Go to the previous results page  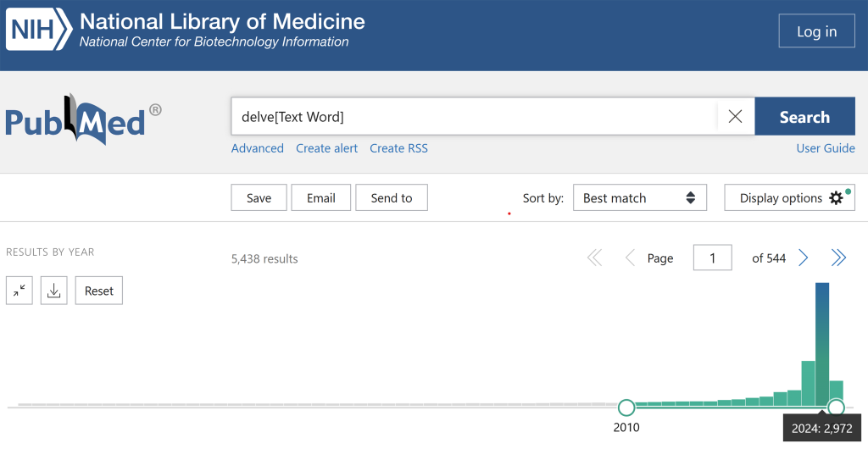[x=630, y=258]
